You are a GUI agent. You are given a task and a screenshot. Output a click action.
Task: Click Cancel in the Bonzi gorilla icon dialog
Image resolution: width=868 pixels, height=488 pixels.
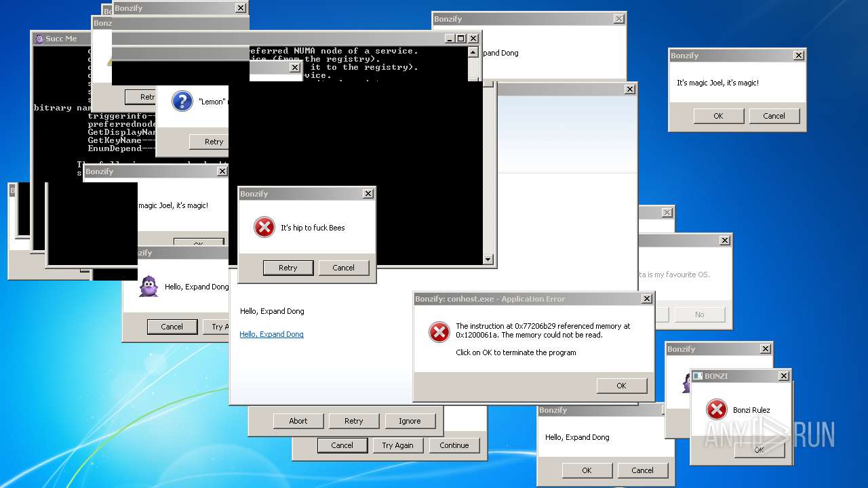point(172,327)
